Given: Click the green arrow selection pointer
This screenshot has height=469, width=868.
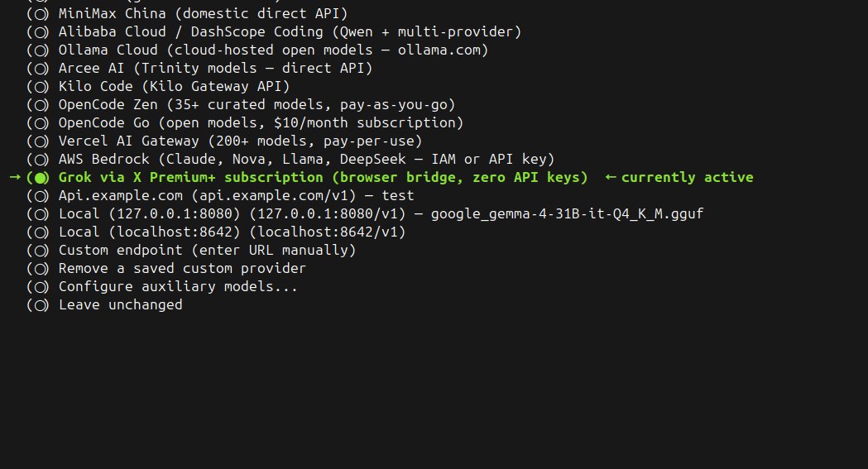Looking at the screenshot, I should 15,177.
